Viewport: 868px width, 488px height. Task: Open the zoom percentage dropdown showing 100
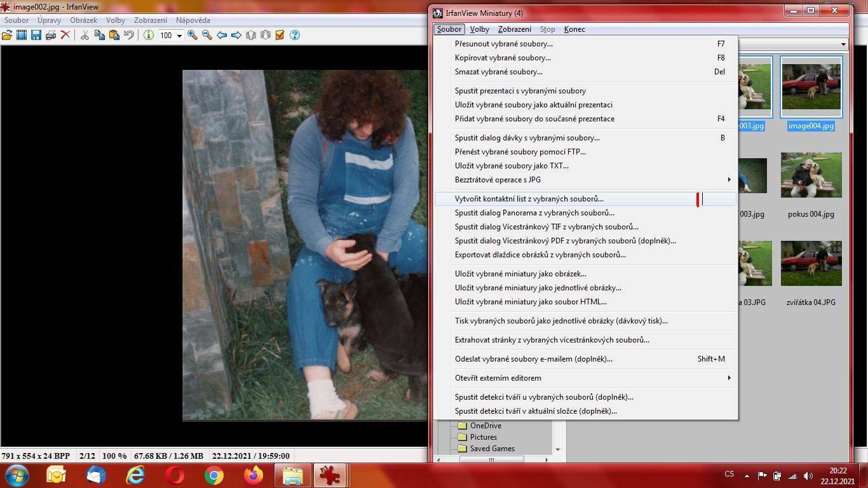point(171,36)
